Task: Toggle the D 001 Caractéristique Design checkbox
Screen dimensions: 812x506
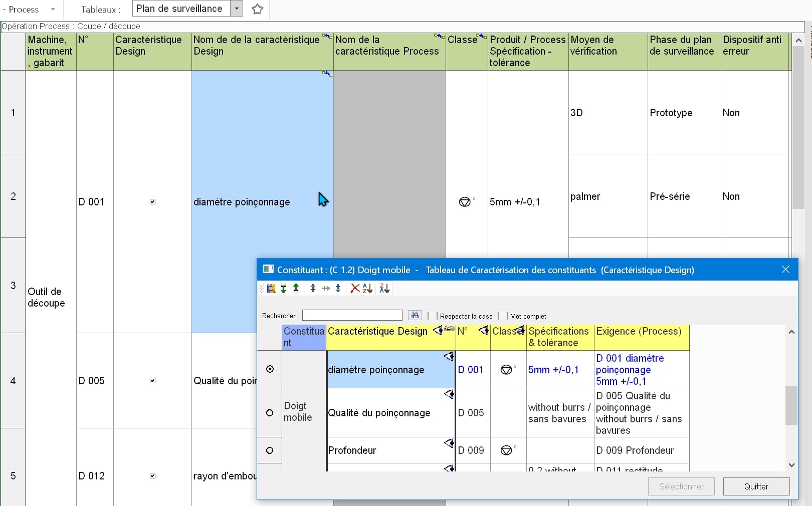Action: (x=153, y=202)
